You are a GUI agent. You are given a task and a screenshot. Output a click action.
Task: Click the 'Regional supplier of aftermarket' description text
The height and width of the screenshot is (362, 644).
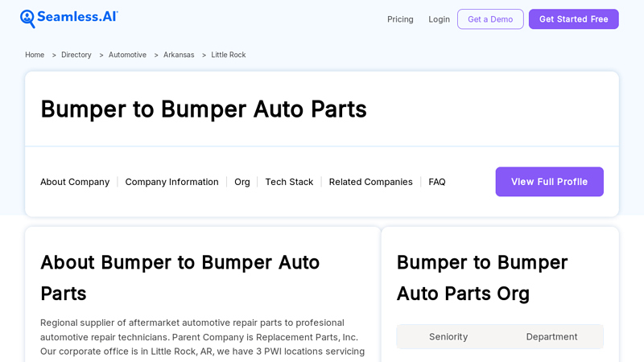(x=202, y=337)
